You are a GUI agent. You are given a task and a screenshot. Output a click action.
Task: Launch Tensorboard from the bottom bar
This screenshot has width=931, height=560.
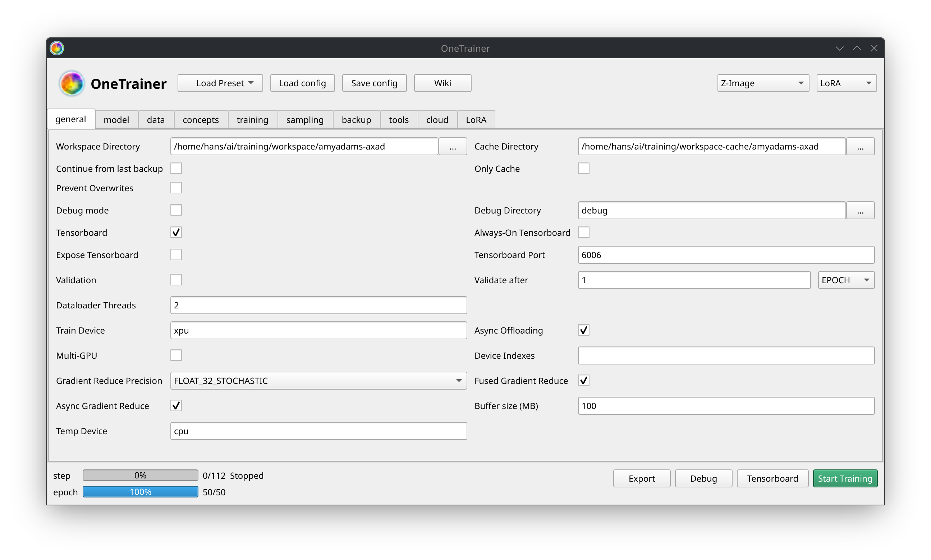pos(772,478)
